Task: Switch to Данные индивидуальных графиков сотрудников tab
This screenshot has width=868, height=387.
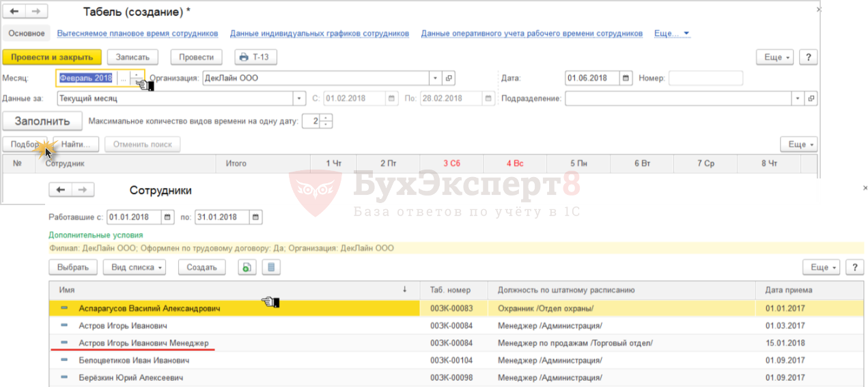Action: (319, 33)
